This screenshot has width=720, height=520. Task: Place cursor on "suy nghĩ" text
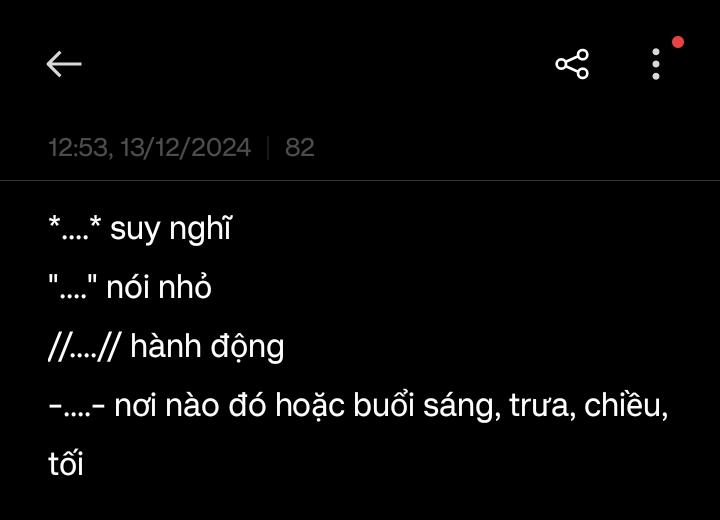click(170, 229)
